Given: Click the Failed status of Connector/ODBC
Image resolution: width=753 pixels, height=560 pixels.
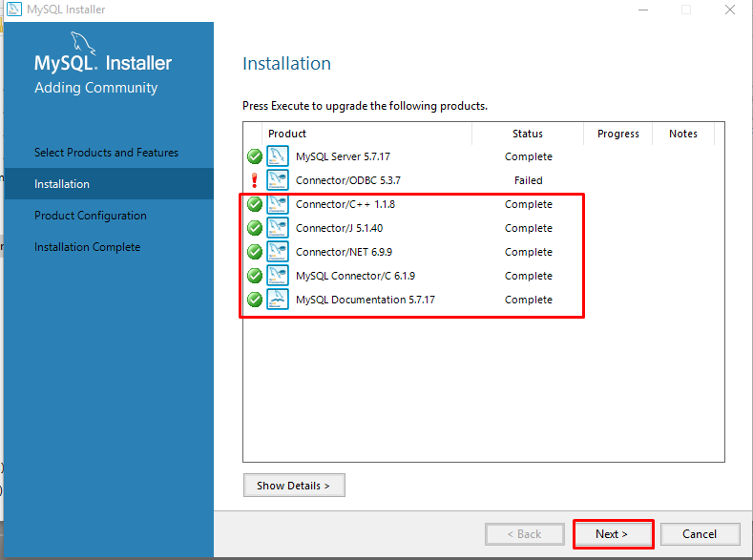Looking at the screenshot, I should (x=529, y=180).
